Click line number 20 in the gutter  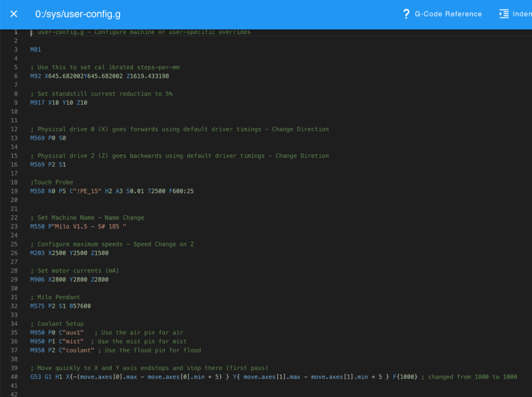pos(14,200)
